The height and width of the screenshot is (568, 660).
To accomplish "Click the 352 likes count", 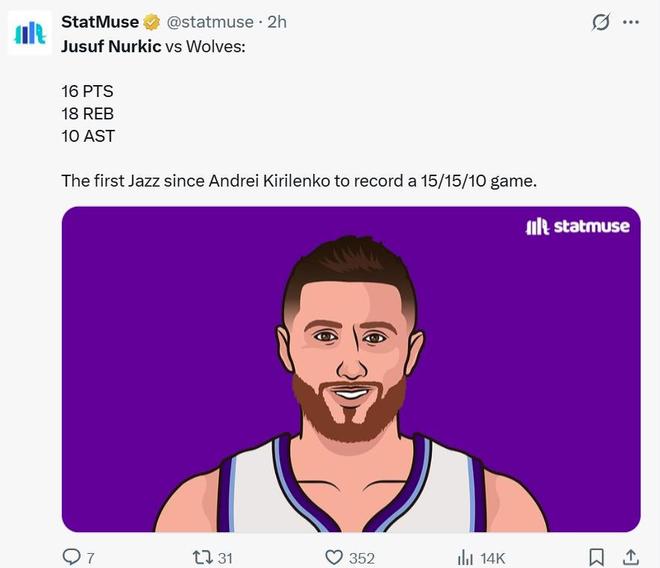I will coord(361,558).
